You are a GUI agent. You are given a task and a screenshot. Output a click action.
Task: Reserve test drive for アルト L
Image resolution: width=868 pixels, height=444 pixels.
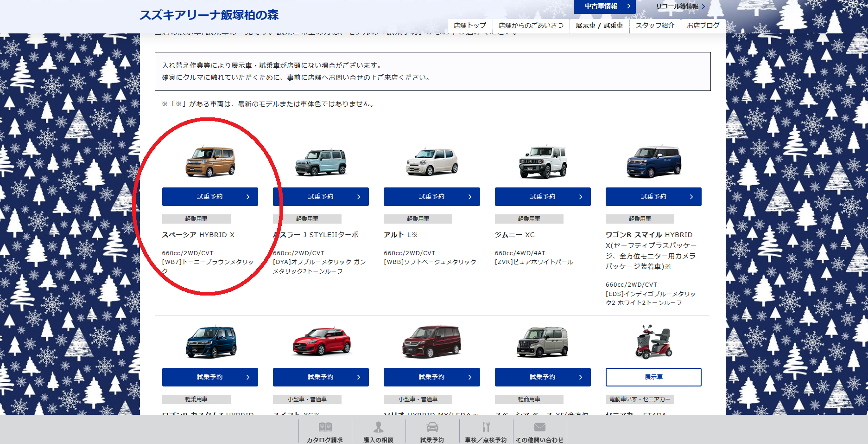click(x=431, y=197)
